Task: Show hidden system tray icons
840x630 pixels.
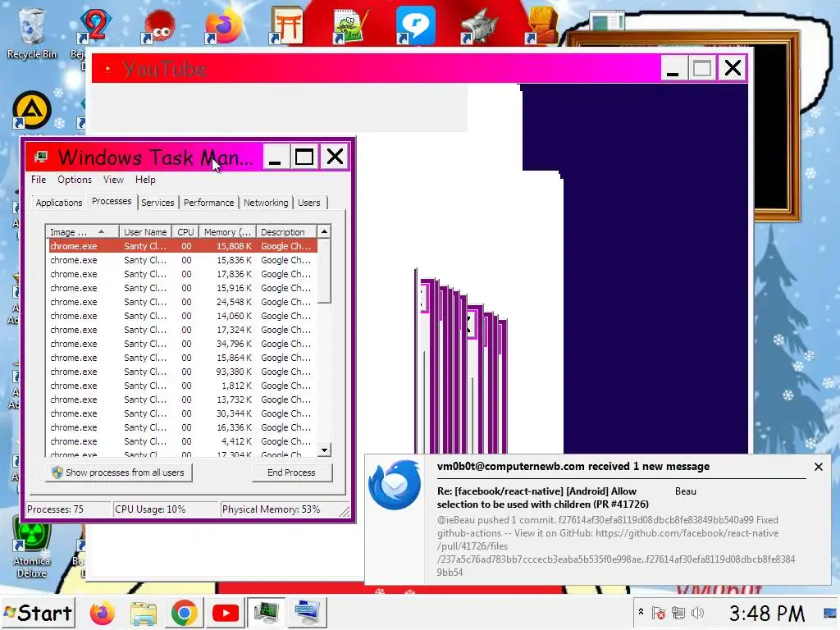Action: (x=641, y=612)
